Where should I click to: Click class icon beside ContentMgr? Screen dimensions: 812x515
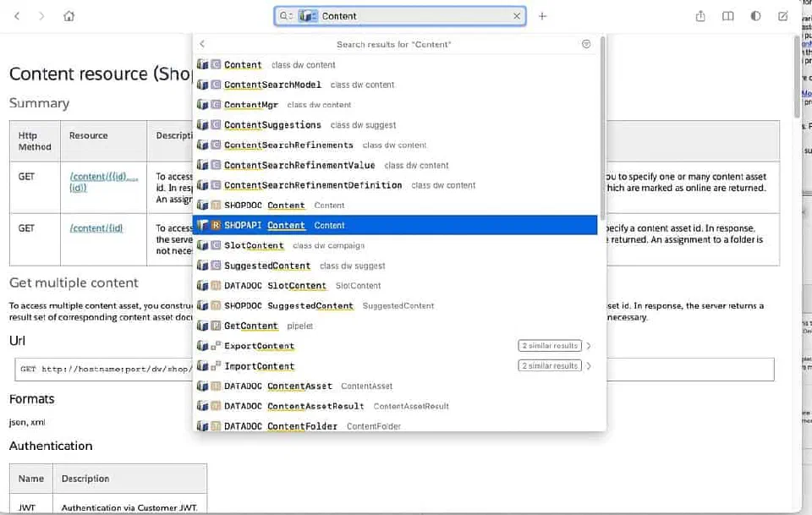click(x=216, y=105)
